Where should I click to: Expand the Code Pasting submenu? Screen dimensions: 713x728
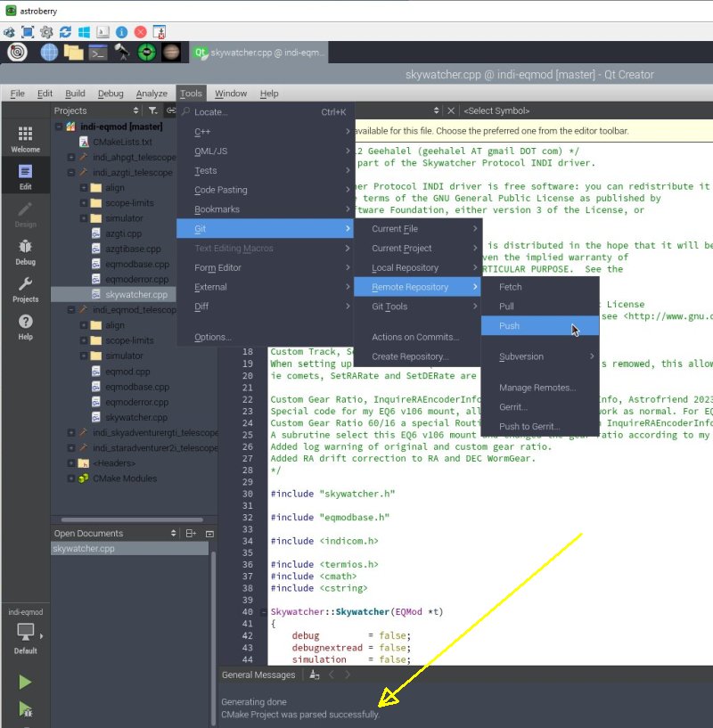pyautogui.click(x=265, y=190)
